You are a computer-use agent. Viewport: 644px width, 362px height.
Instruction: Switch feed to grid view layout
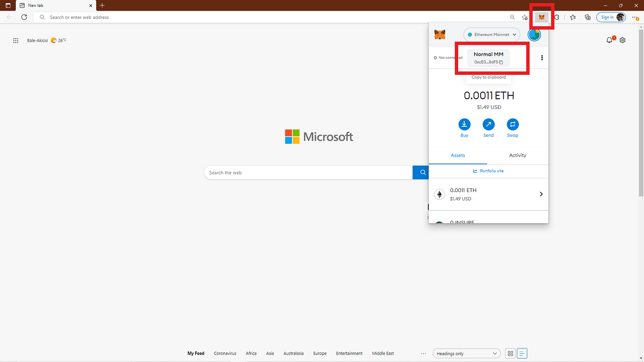coord(510,353)
